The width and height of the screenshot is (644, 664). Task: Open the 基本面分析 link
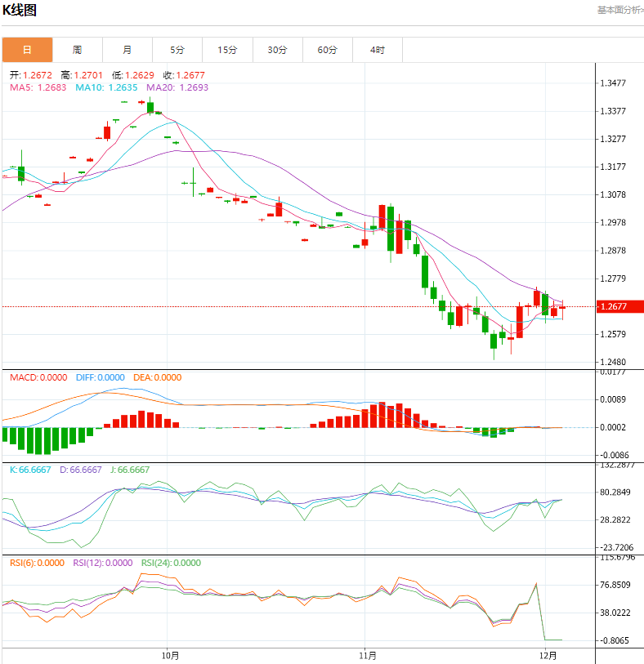click(x=620, y=10)
